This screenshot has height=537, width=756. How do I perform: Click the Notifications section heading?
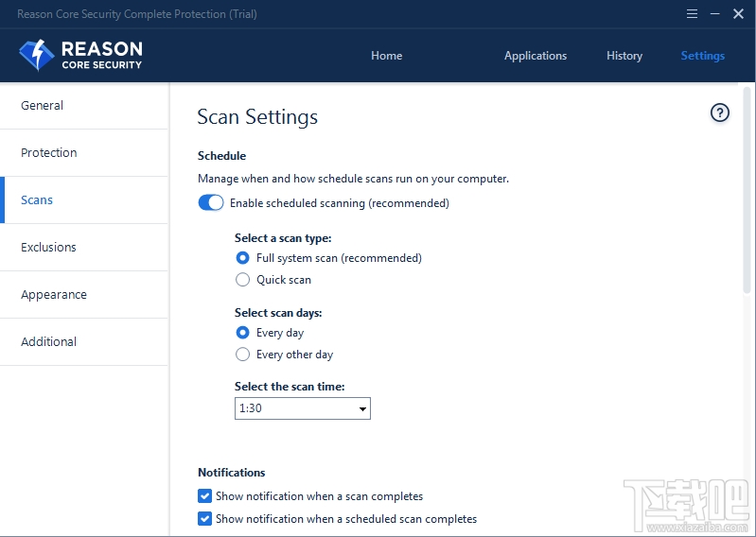pos(232,473)
